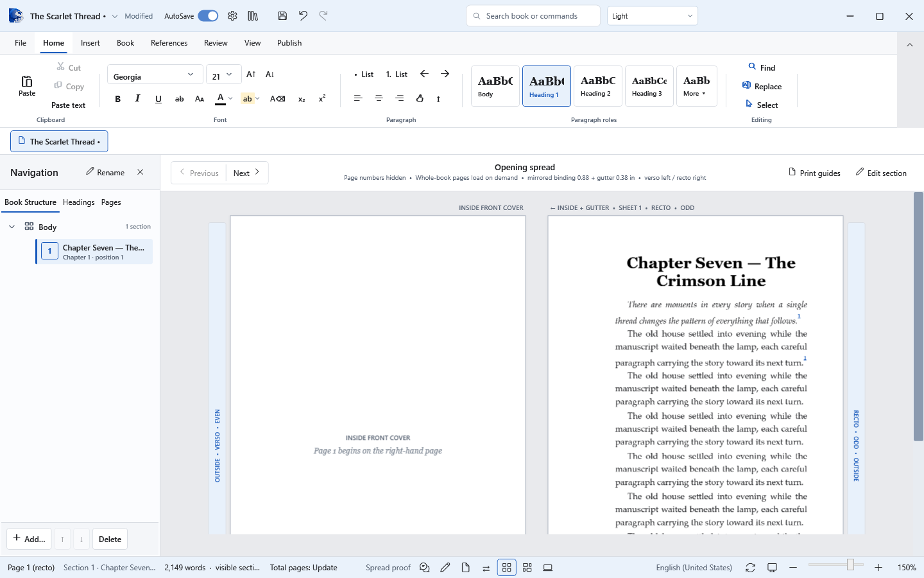Toggle AutoSave switch
The width and height of the screenshot is (924, 578).
coord(208,16)
